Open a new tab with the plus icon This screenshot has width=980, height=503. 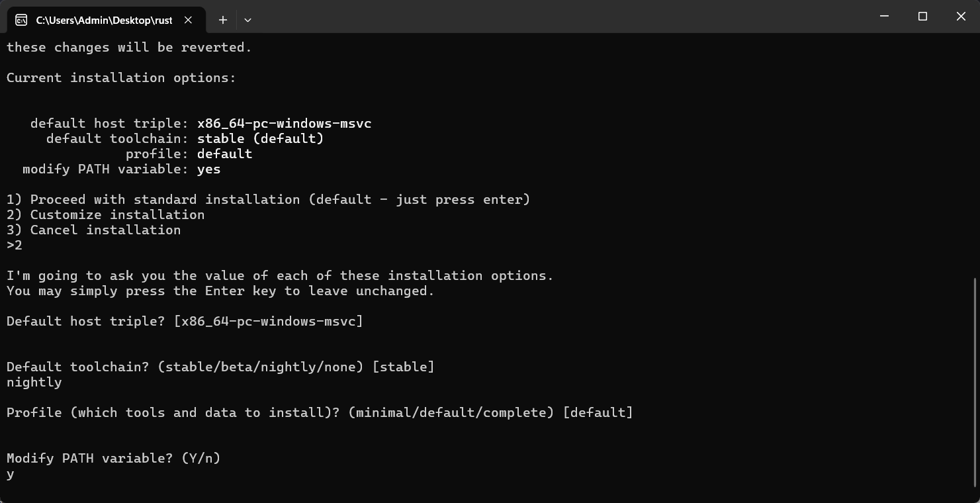click(223, 20)
